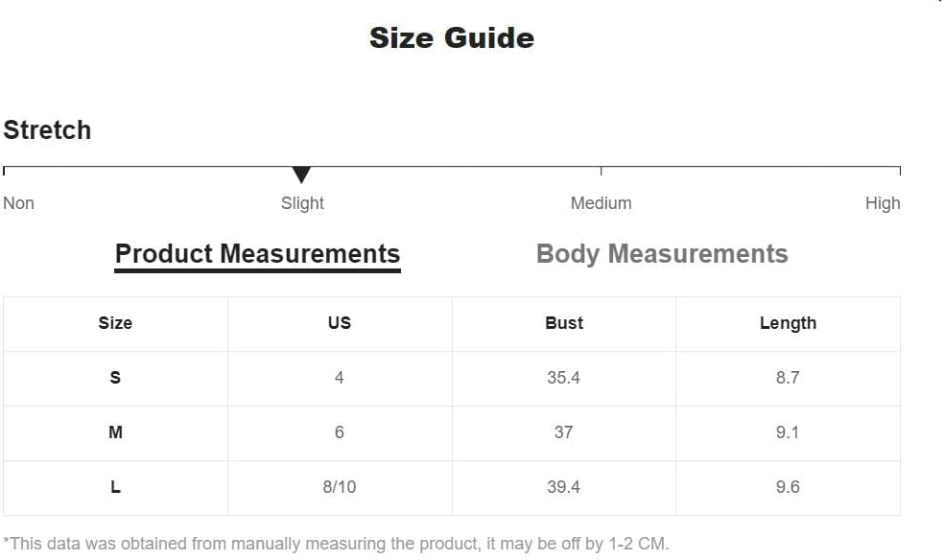Click the Slight stretch label
The width and height of the screenshot is (944, 560).
click(302, 203)
